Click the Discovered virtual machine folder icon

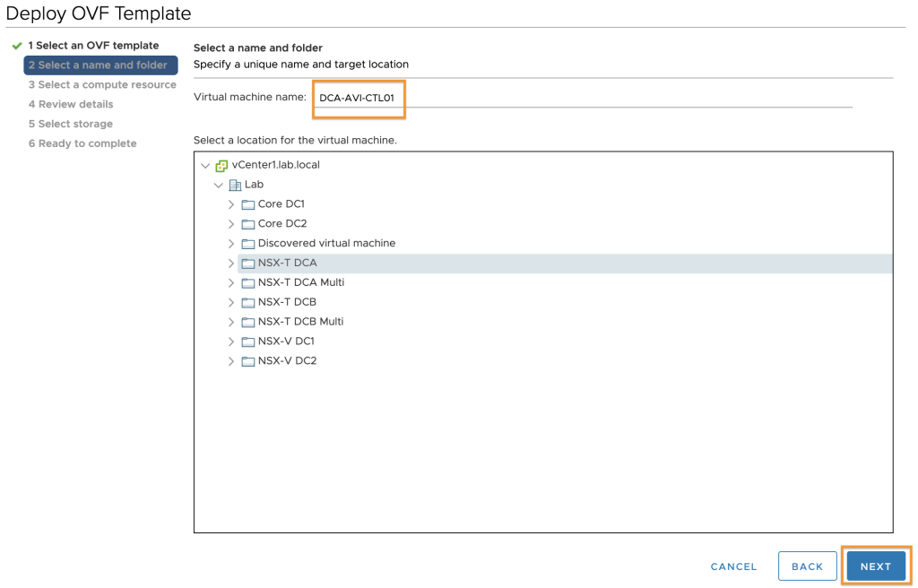coord(248,244)
